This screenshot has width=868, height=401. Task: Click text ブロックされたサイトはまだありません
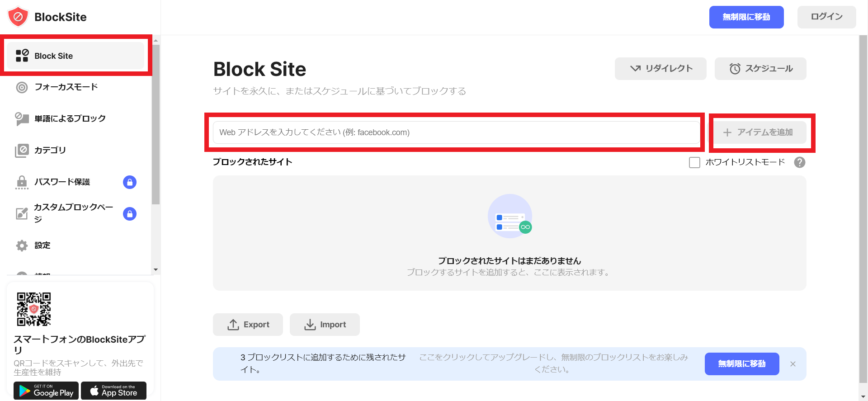pyautogui.click(x=509, y=261)
